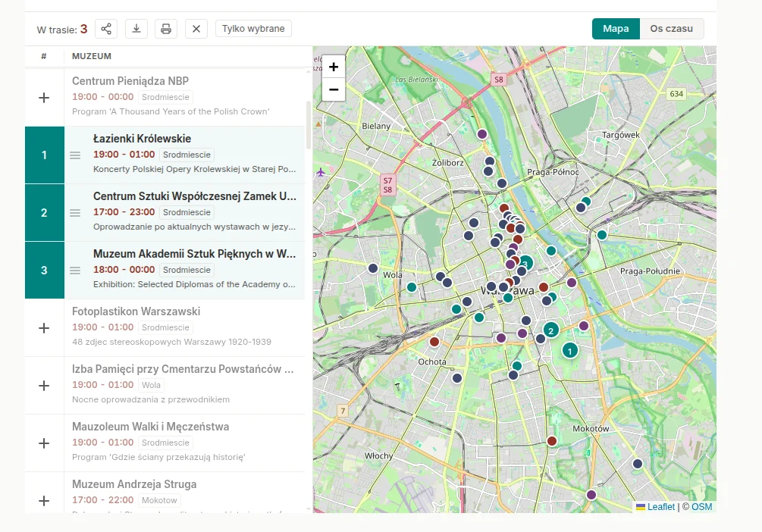The width and height of the screenshot is (762, 532).
Task: Click the share route icon
Action: tap(106, 29)
